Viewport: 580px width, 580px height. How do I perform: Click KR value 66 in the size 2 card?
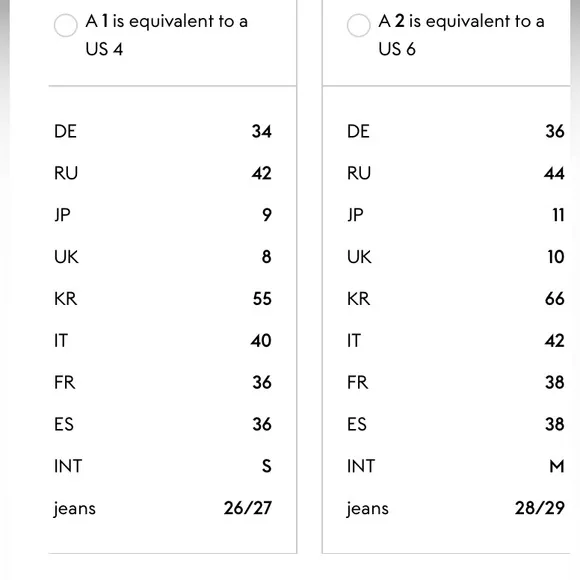tap(554, 299)
